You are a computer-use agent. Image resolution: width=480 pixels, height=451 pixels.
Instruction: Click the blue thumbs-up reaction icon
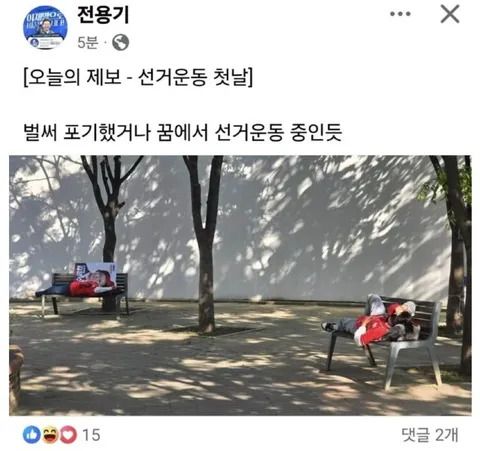32,435
